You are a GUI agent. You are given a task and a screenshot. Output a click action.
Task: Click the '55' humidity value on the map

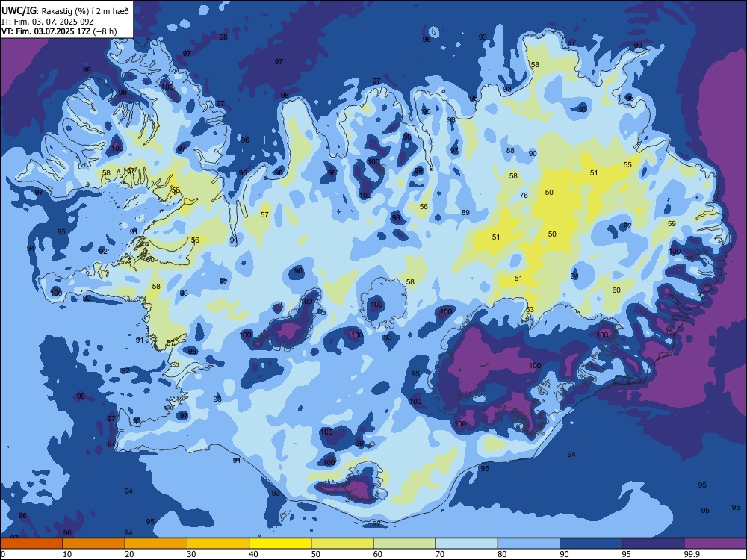[x=628, y=165]
